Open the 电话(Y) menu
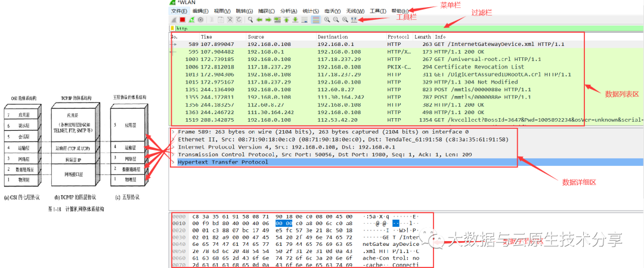Viewport: 644px width, 268px height. tap(333, 11)
